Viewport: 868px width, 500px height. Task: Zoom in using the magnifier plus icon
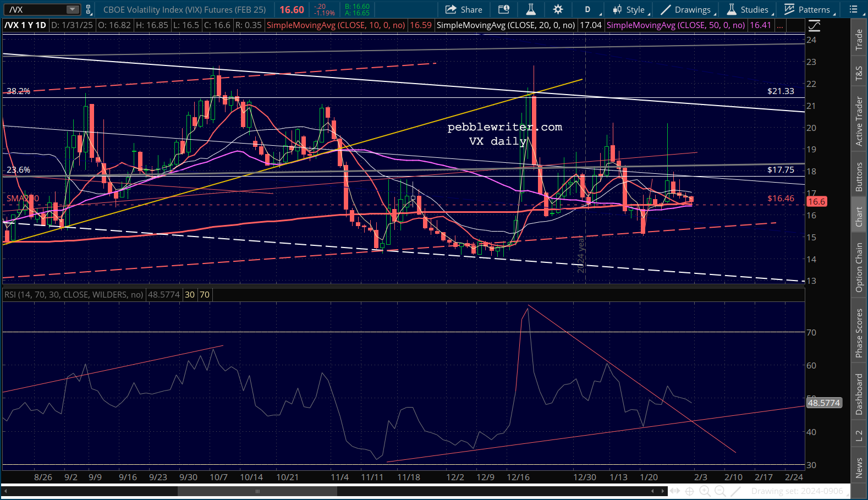tap(705, 491)
